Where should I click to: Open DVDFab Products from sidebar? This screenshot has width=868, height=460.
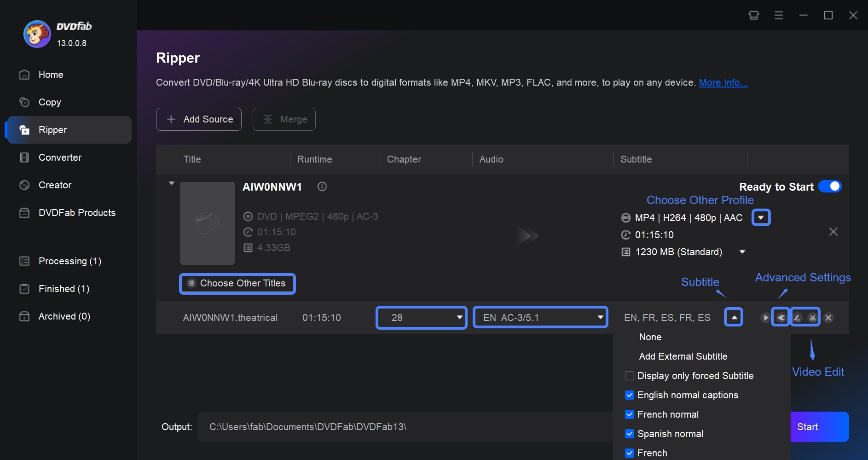(x=76, y=213)
